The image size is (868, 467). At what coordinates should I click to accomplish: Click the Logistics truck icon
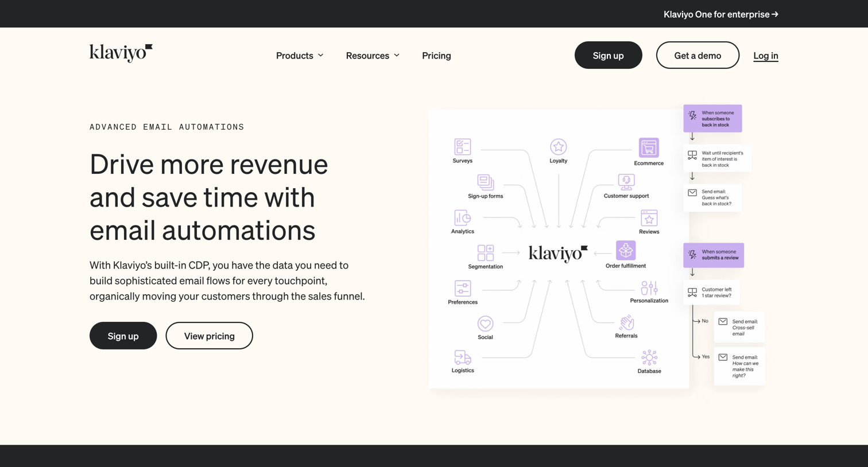[463, 358]
